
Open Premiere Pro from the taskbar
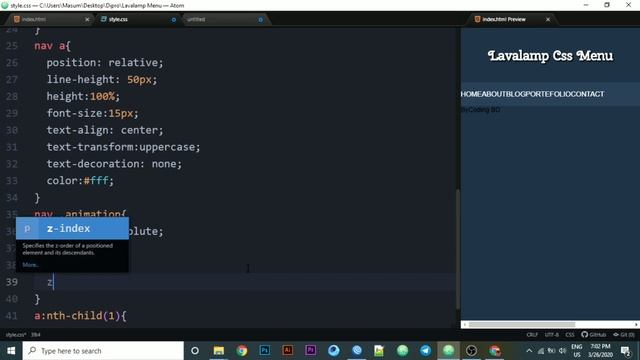point(310,351)
